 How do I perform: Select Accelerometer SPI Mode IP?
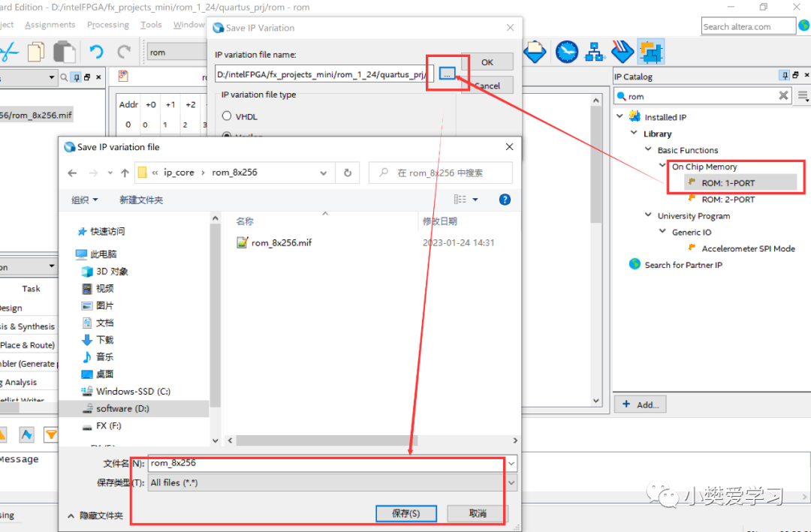click(748, 248)
